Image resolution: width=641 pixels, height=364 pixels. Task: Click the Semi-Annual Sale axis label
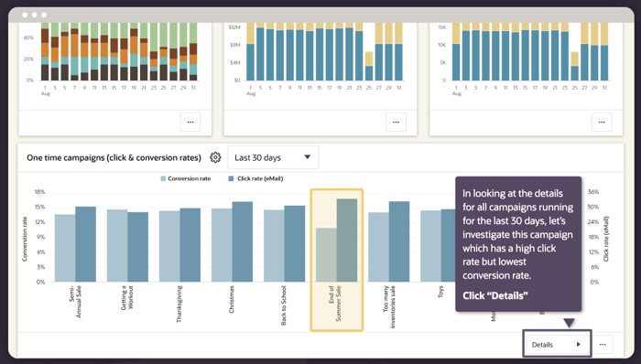(76, 301)
